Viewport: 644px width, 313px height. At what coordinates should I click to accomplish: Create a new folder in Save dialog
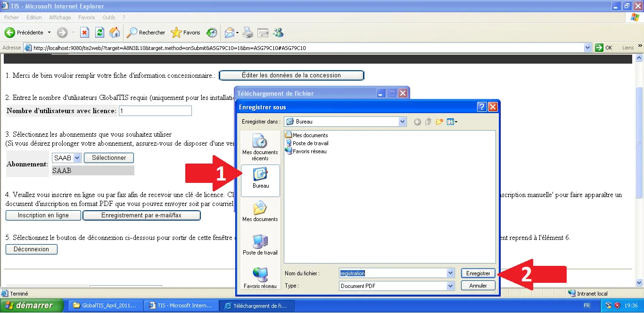tap(439, 121)
